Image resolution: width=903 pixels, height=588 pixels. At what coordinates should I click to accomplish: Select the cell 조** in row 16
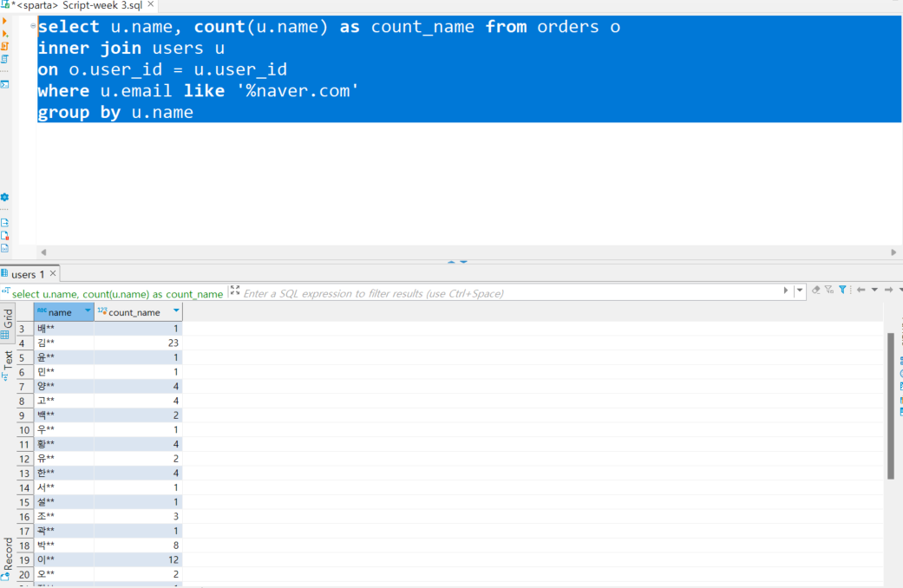pos(64,516)
